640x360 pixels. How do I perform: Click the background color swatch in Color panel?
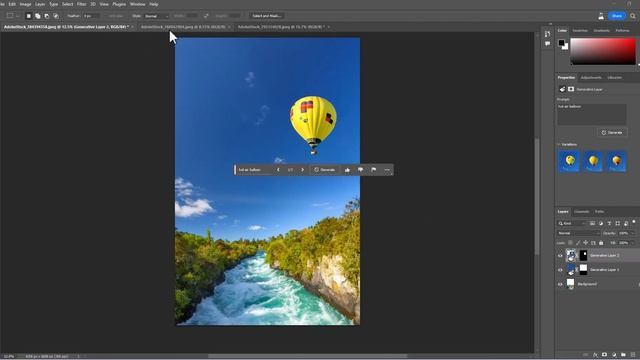coord(566,47)
